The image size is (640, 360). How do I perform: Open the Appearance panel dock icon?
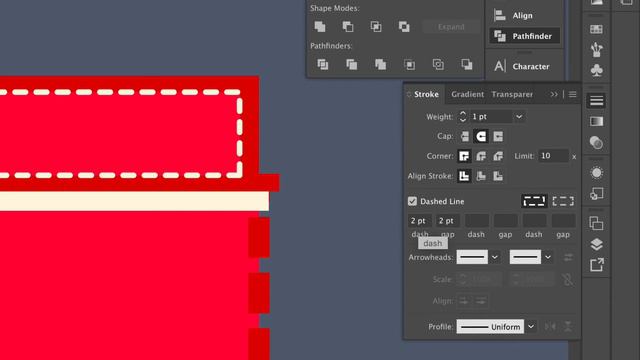[x=596, y=173]
